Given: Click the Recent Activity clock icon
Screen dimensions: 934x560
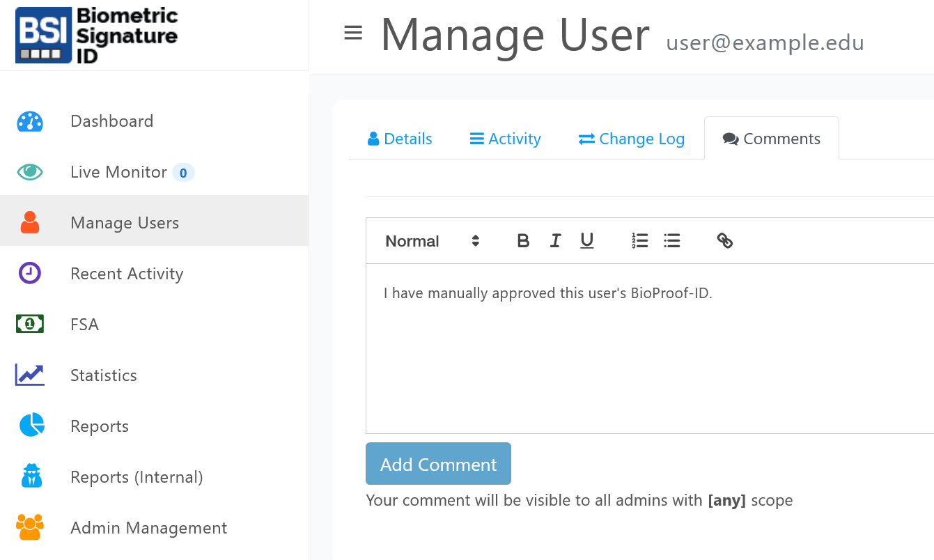Looking at the screenshot, I should click(x=30, y=273).
